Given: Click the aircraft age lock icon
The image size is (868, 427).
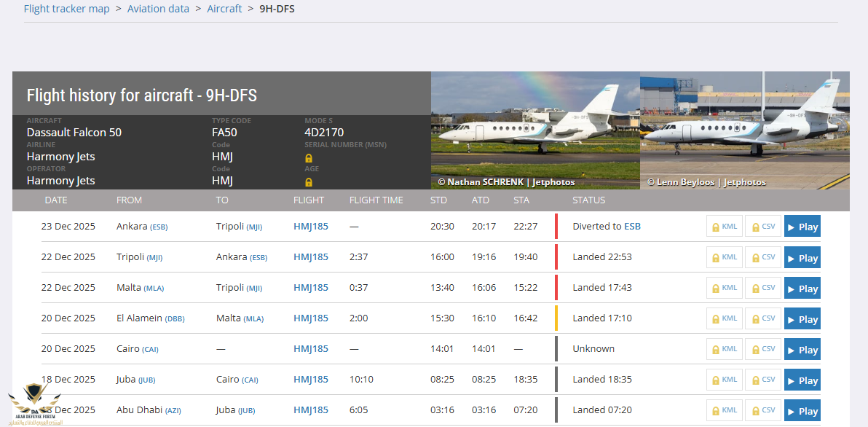Looking at the screenshot, I should [x=309, y=182].
